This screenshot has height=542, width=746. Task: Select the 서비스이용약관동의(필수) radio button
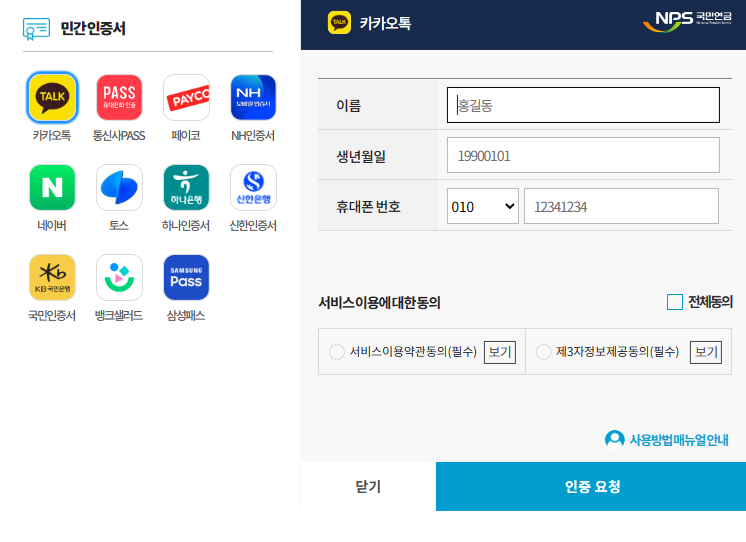[337, 352]
